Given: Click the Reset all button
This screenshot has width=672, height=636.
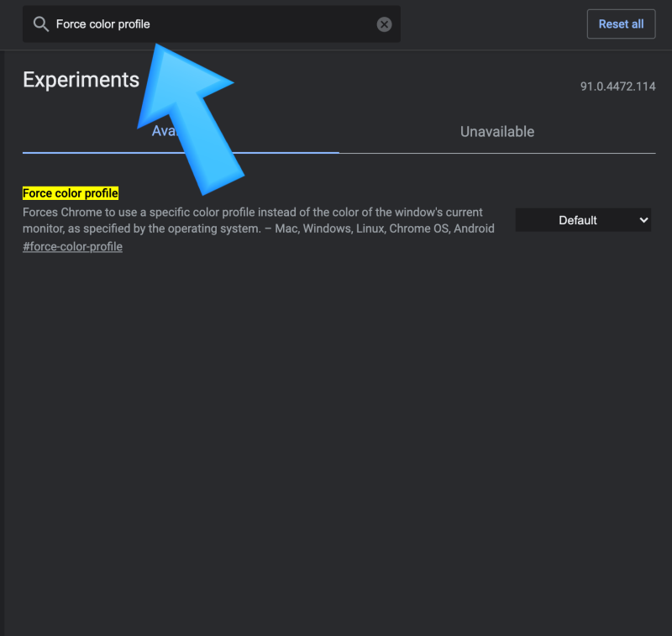Looking at the screenshot, I should pyautogui.click(x=621, y=24).
